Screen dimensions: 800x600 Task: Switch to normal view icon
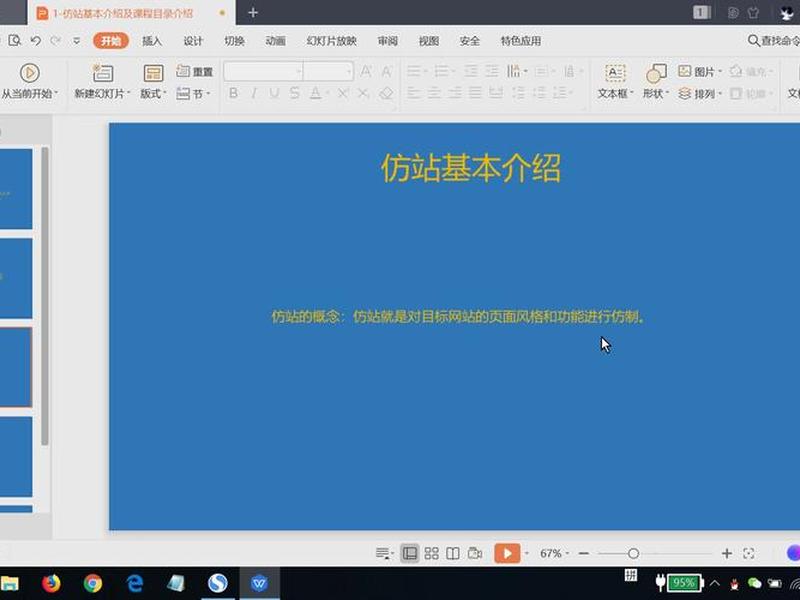point(410,553)
